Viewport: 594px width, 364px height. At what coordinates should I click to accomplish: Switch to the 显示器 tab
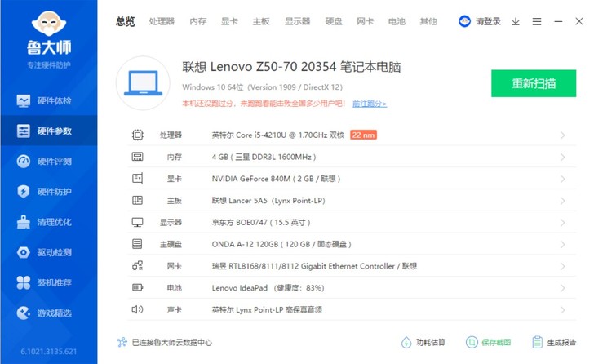tap(297, 21)
